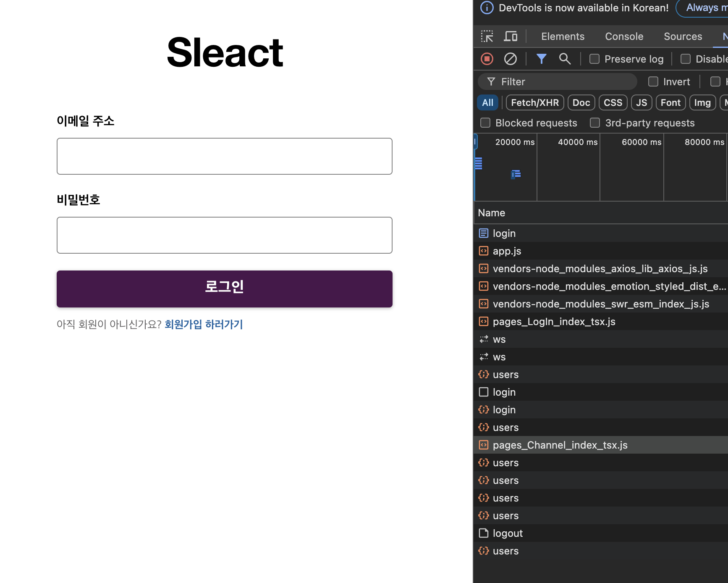
Task: Click the Name column header
Action: click(601, 213)
